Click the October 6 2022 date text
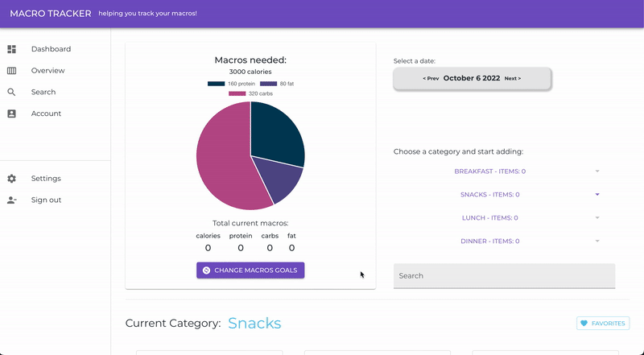 coord(472,78)
